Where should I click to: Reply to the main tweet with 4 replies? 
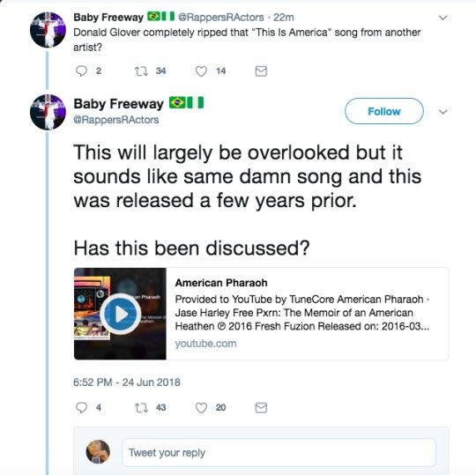click(x=81, y=408)
